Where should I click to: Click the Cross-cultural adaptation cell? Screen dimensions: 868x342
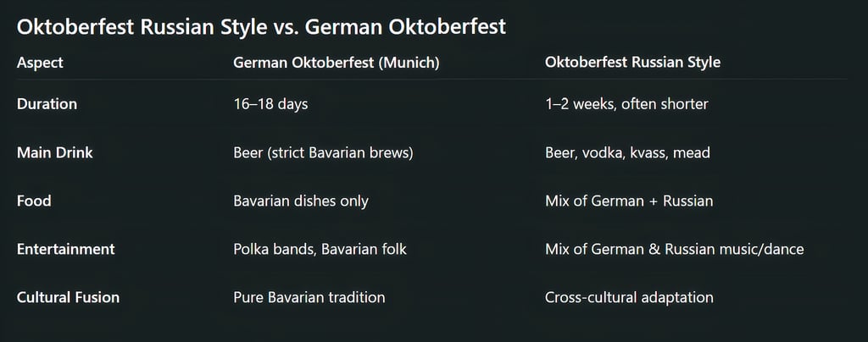point(629,298)
